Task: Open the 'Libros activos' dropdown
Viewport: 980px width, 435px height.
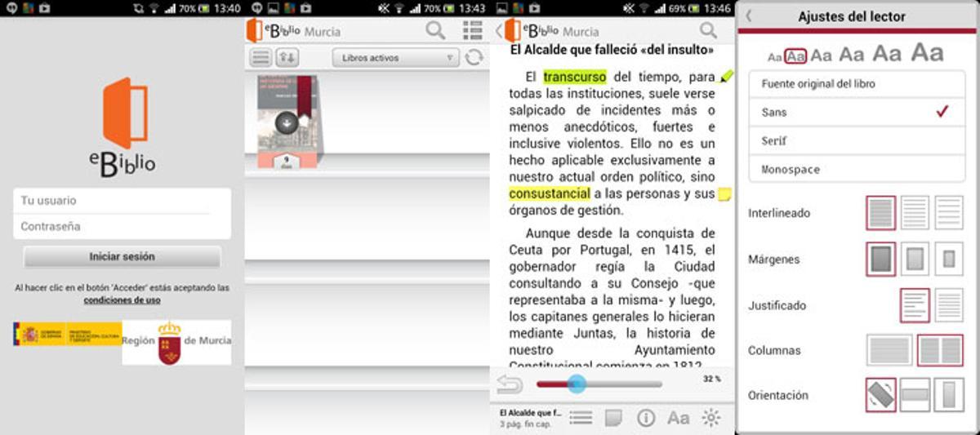Action: 395,58
